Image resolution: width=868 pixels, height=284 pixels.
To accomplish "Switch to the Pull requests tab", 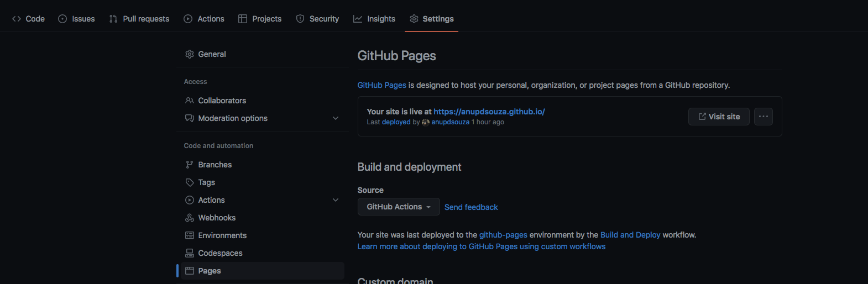I will coord(139,19).
